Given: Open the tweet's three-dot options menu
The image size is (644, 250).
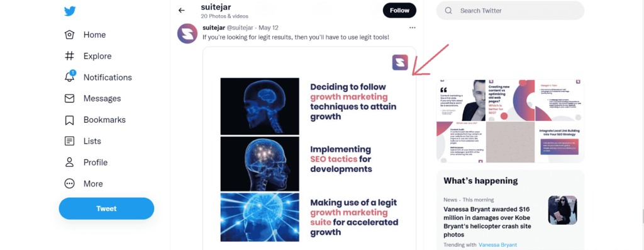Looking at the screenshot, I should [x=413, y=28].
